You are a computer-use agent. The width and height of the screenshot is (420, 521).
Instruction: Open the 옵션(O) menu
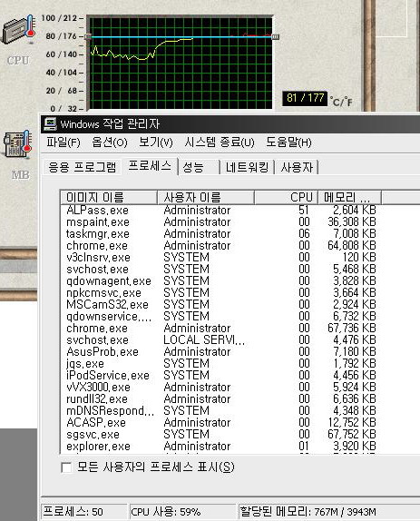pos(109,143)
